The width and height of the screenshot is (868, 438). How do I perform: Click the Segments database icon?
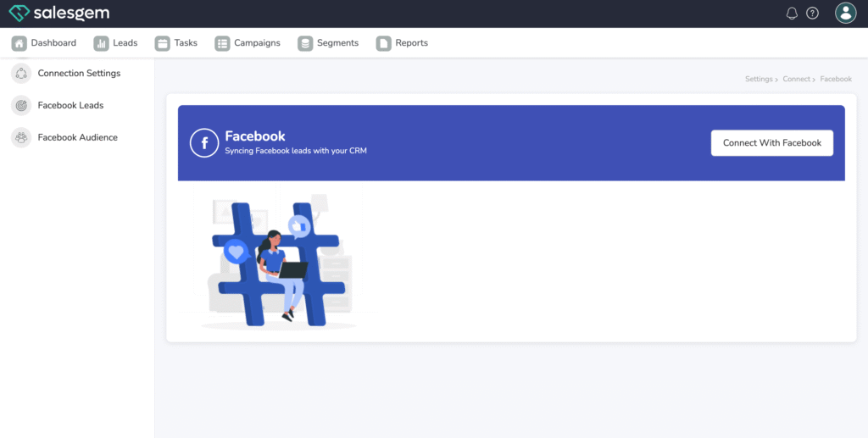305,43
